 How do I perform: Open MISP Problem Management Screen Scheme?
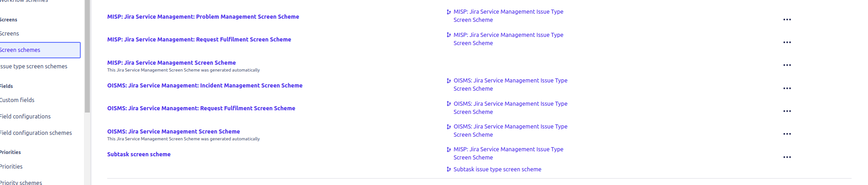pyautogui.click(x=203, y=16)
